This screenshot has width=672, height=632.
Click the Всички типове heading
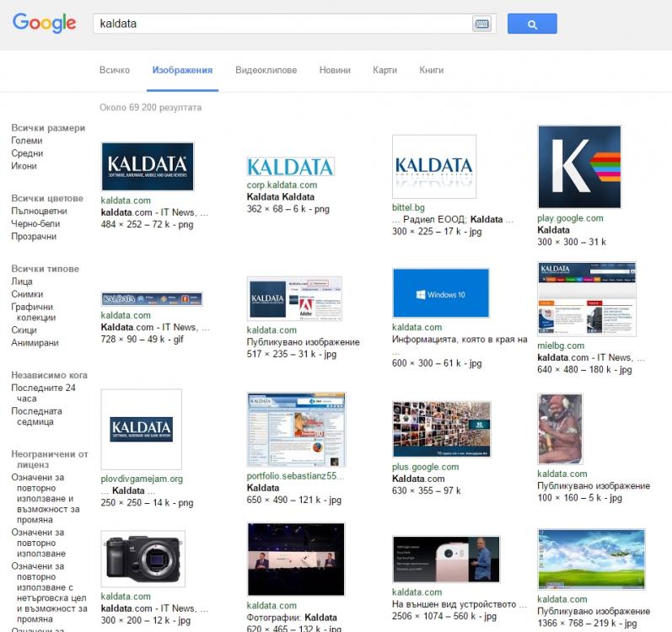tap(45, 269)
